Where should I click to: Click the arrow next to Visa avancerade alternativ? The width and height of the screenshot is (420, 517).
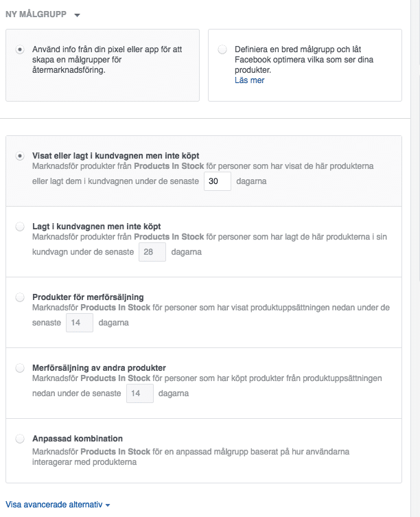(108, 505)
